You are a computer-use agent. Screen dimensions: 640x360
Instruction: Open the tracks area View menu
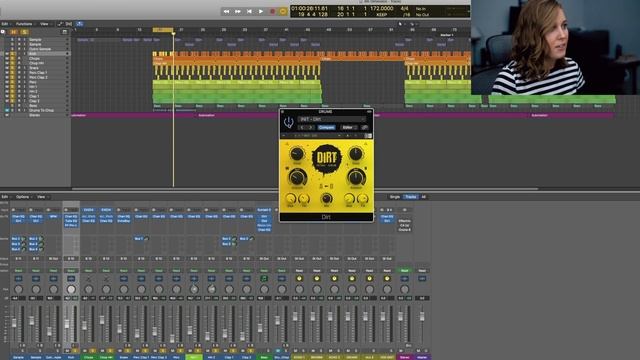tap(44, 24)
